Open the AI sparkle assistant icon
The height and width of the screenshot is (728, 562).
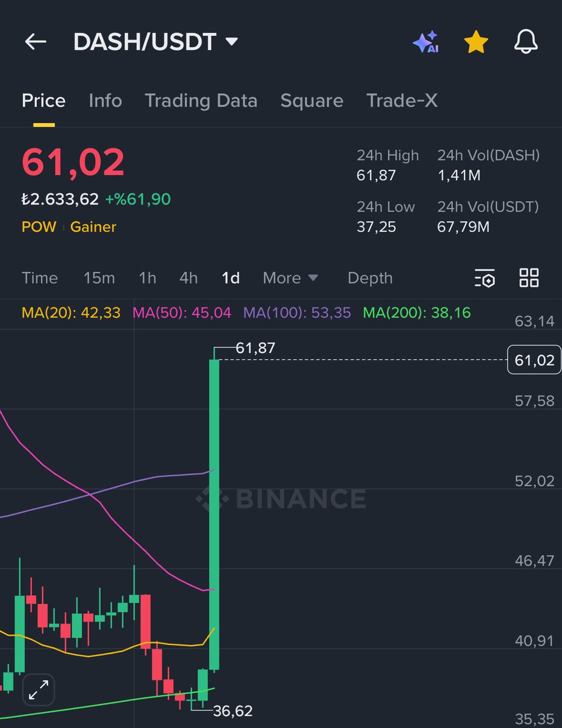click(x=425, y=42)
